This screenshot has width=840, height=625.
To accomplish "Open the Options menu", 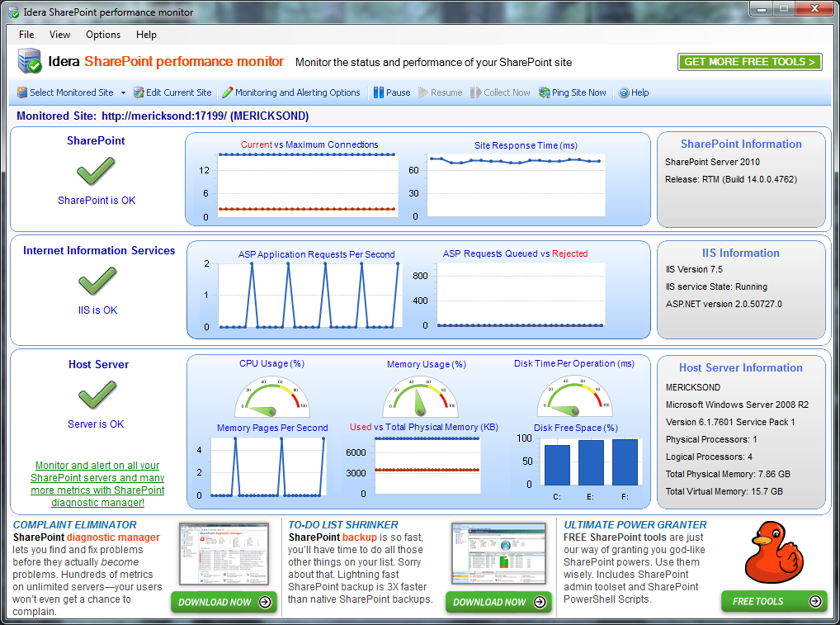I will [103, 35].
